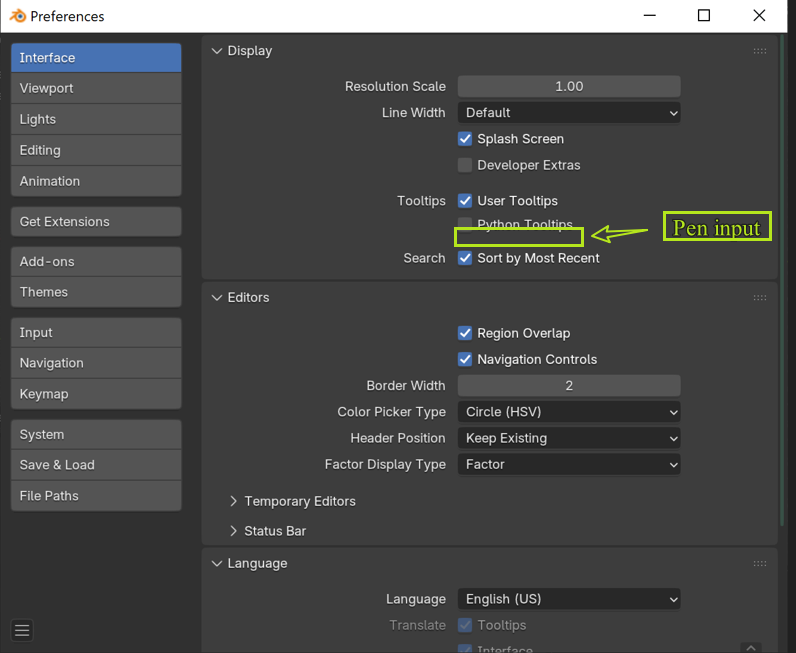Open the Add-ons tab
Screen dimensions: 796x653
pyautogui.click(x=96, y=262)
